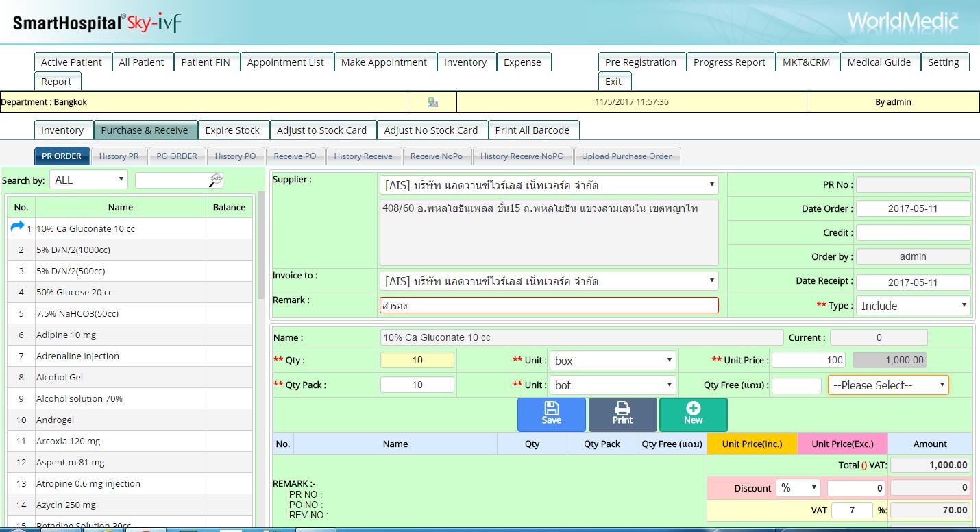The height and width of the screenshot is (532, 980).
Task: Open the Qty Pack Unit bot dropdown
Action: click(613, 385)
